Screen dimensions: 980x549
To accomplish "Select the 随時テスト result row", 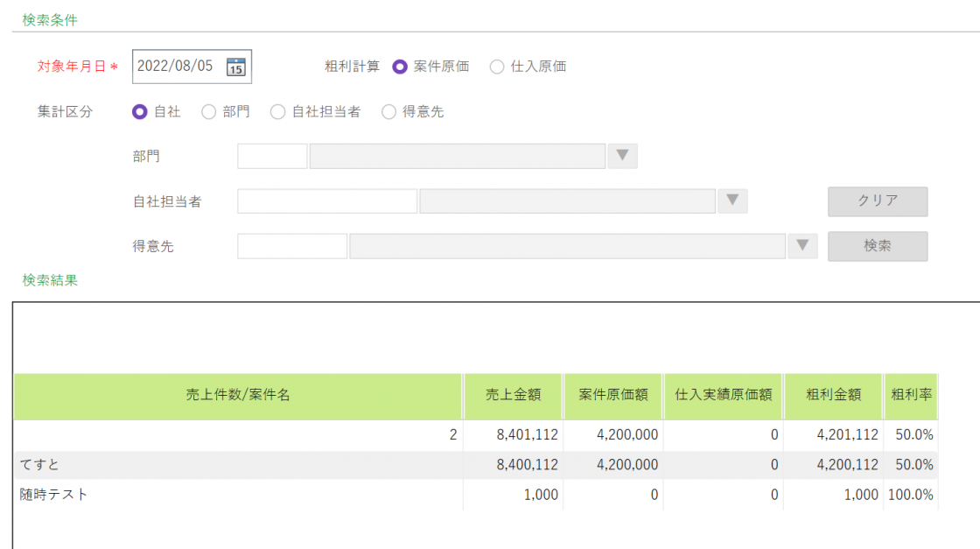I will tap(236, 495).
